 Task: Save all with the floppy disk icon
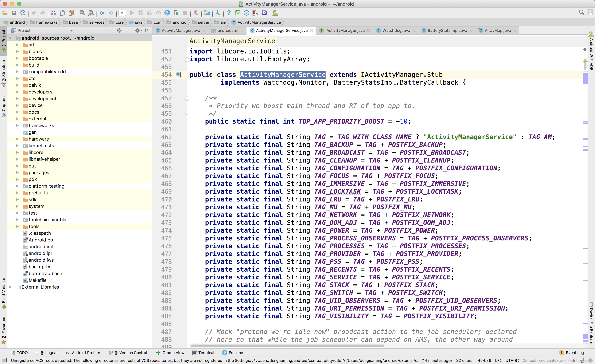tap(14, 13)
